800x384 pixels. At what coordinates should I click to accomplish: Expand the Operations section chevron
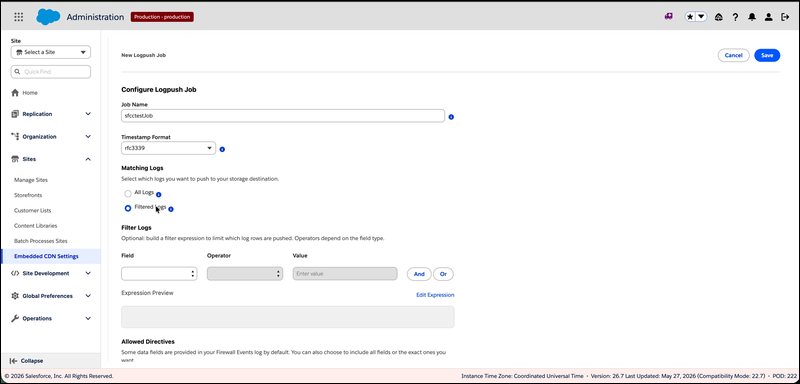88,318
